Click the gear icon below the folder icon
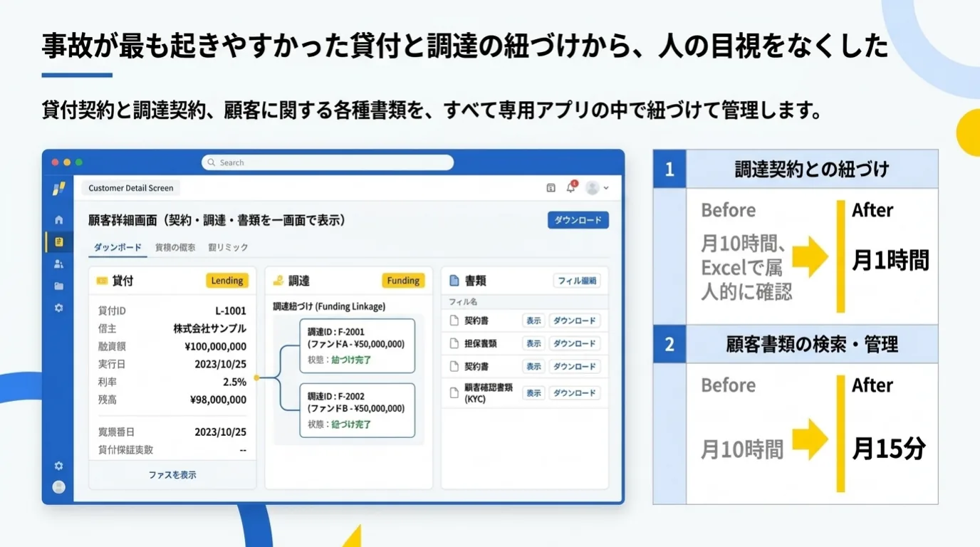980x547 pixels. tap(59, 308)
